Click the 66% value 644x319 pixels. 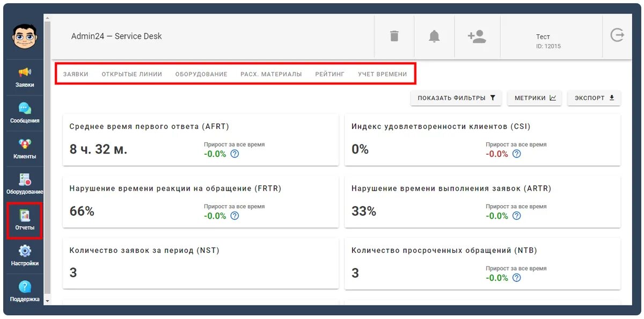click(82, 211)
